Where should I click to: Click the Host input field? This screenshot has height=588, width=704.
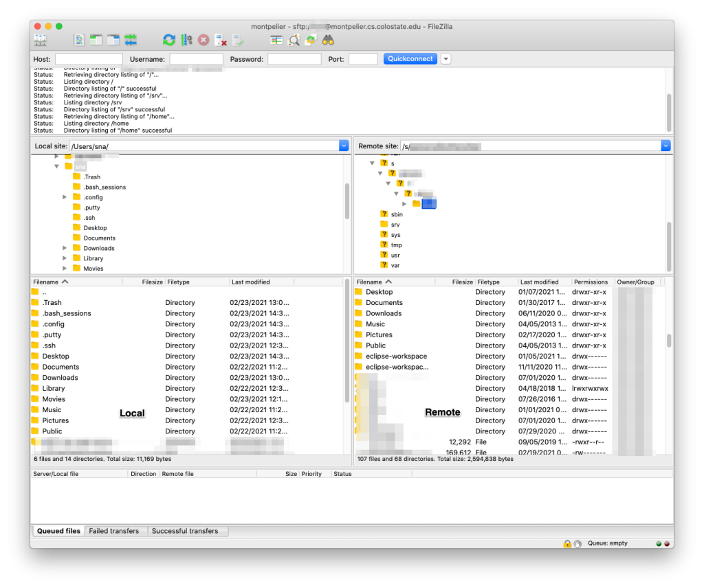pos(89,59)
